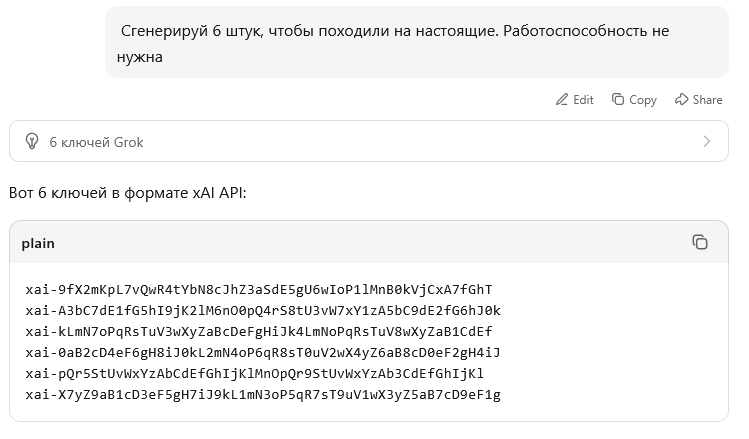749x439 pixels.
Task: Select the user message starting with 'Сгенерируй 6 штук'
Action: (x=417, y=43)
